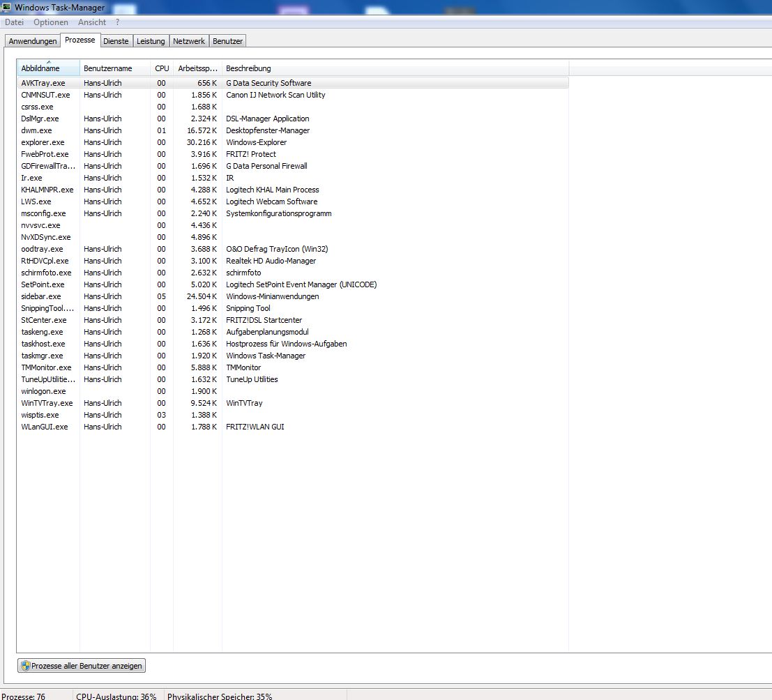
Task: Click description Realtek HD Audio-Manager
Action: 271,261
